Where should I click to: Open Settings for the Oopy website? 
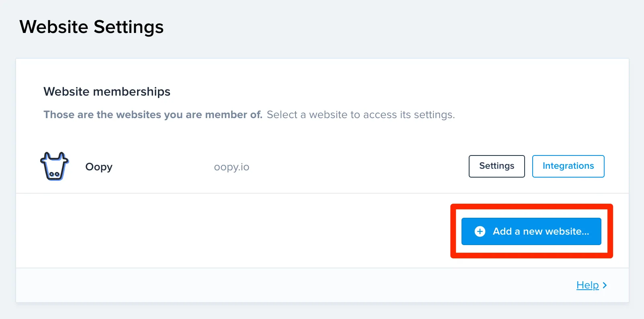496,166
